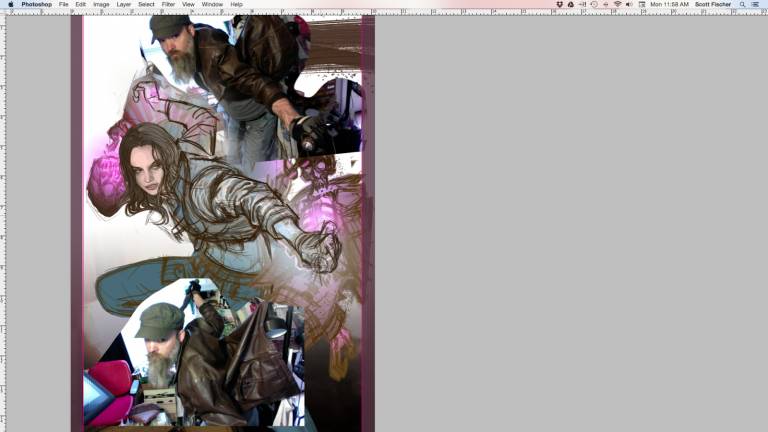
Task: Click the Dropbox menu bar icon
Action: point(560,4)
